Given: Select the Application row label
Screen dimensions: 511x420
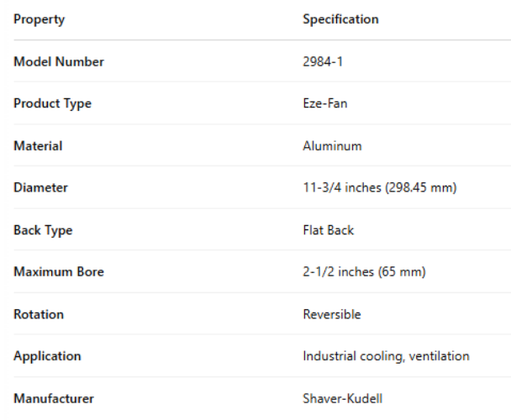Looking at the screenshot, I should 47,356.
